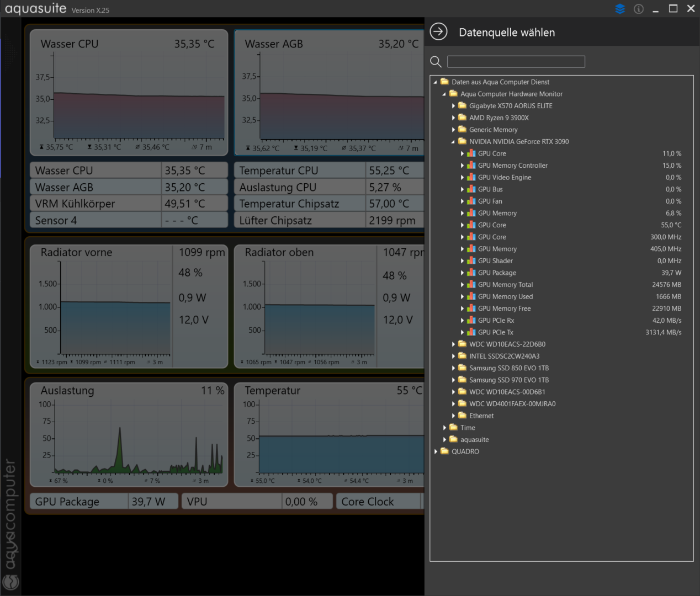Select GPU Core 300,0 MHz sensor icon
This screenshot has height=596, width=700.
(x=471, y=237)
